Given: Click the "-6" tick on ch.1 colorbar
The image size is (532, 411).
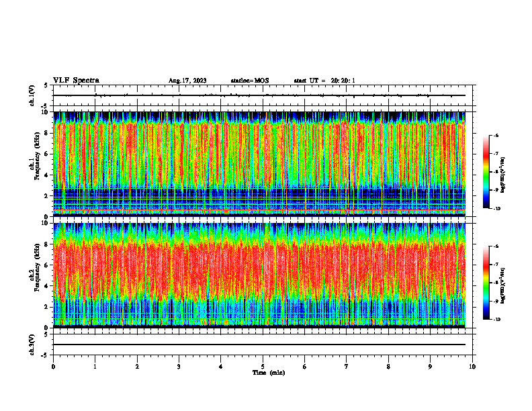Looking at the screenshot, I should pyautogui.click(x=496, y=136).
